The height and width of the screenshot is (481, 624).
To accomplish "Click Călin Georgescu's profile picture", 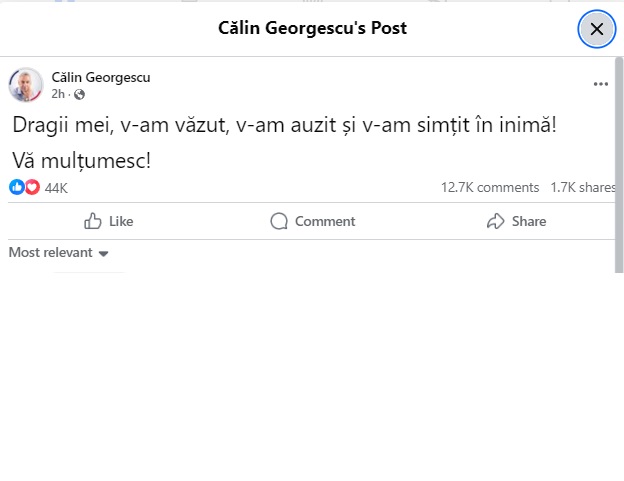I will (26, 85).
